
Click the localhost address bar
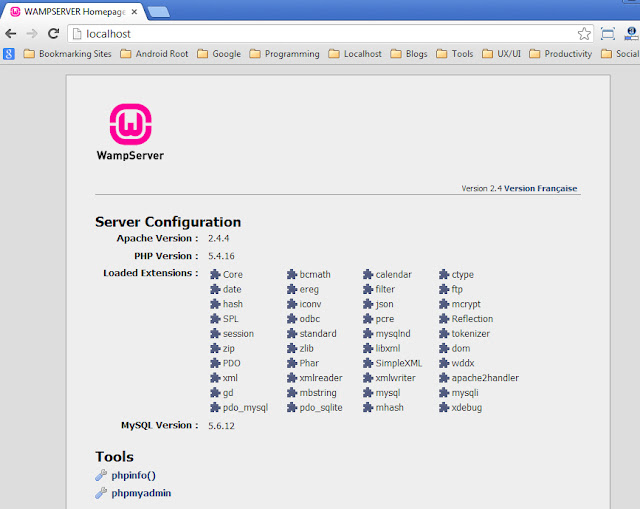point(330,34)
